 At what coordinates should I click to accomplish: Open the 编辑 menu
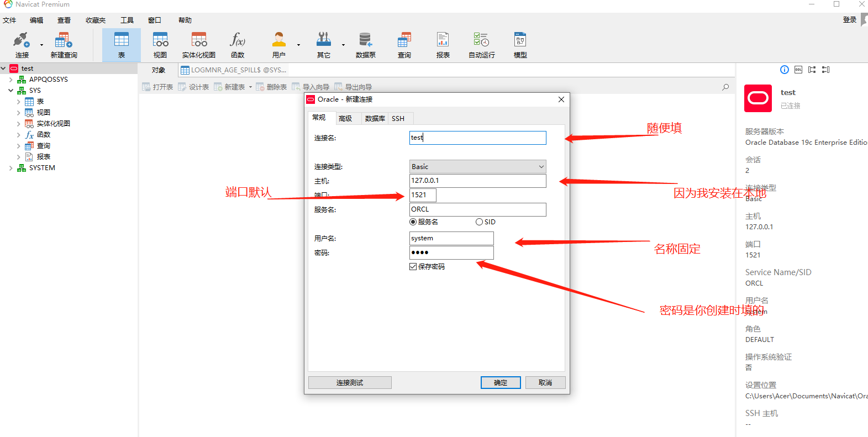pyautogui.click(x=36, y=20)
